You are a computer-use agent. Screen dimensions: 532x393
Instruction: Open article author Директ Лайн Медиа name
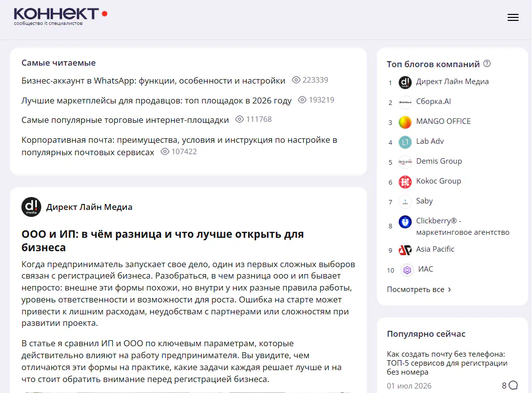(89, 207)
